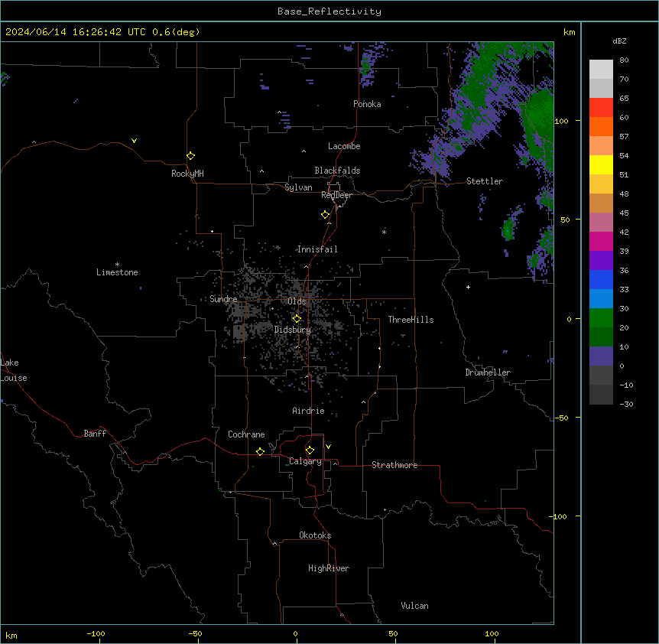Click the yellow marker above Calgary label
This screenshot has height=644, width=659.
point(310,450)
